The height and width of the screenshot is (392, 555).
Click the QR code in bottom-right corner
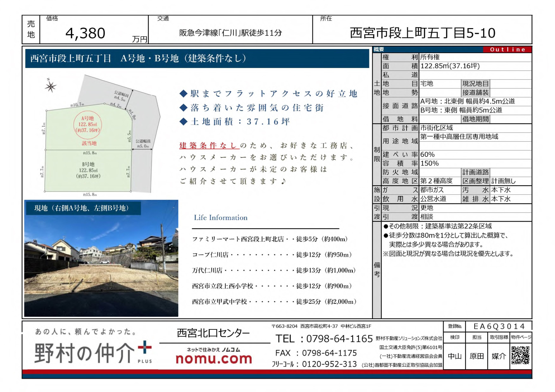pos(521,355)
